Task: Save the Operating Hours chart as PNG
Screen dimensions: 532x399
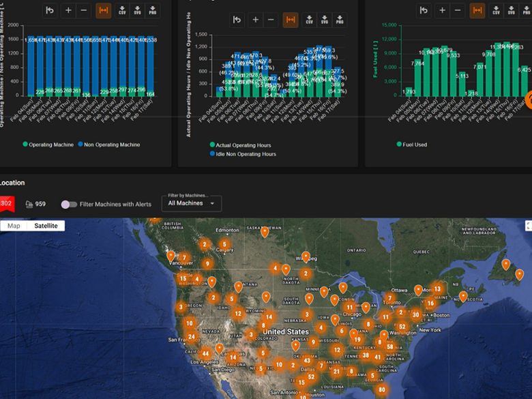Action: click(340, 20)
